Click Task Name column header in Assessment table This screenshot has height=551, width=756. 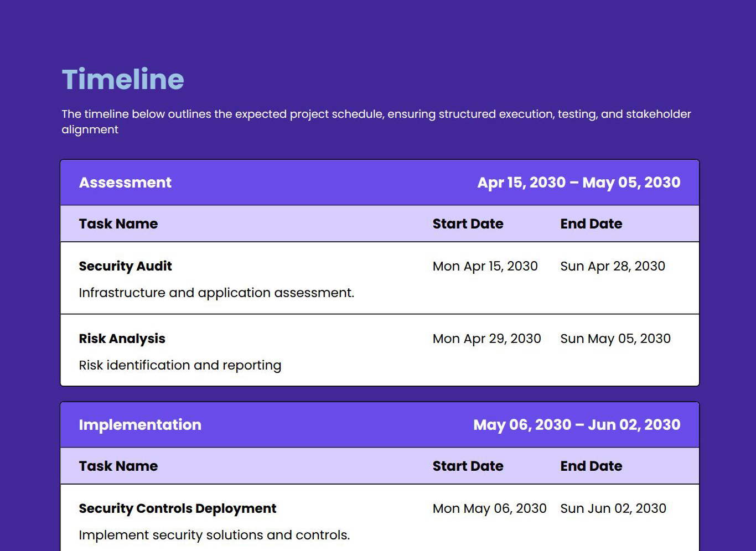click(x=118, y=224)
